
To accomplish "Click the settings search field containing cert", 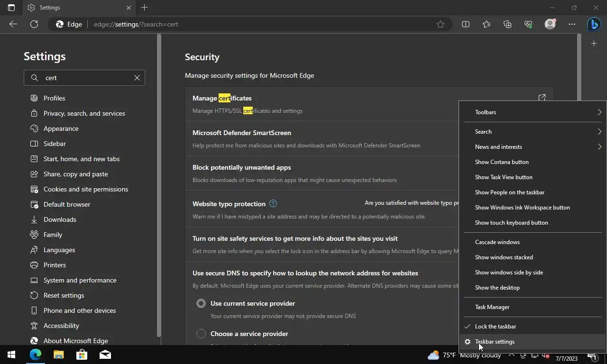I will (x=85, y=78).
